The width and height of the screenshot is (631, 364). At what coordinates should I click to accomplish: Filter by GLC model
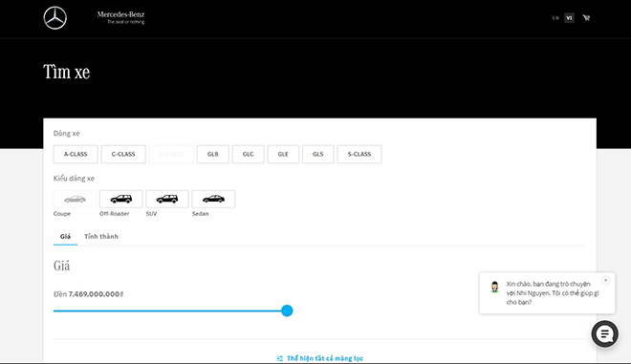coord(248,154)
